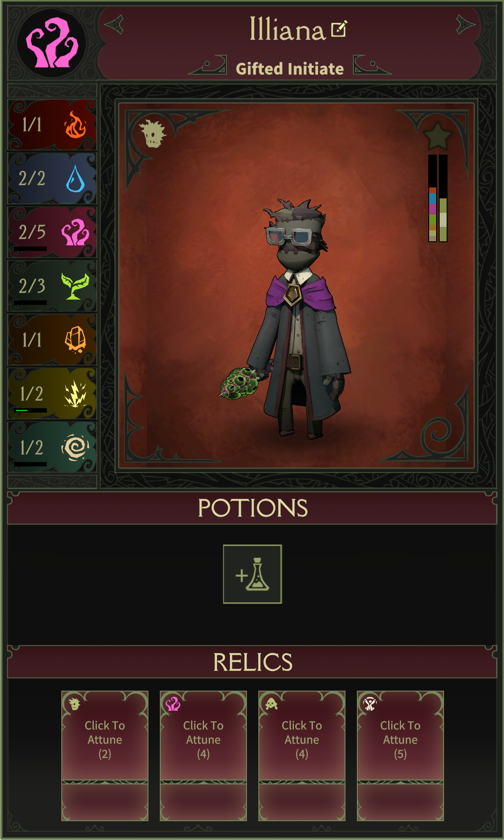Click To Attune (5) relic slot
The image size is (504, 840).
[400, 755]
